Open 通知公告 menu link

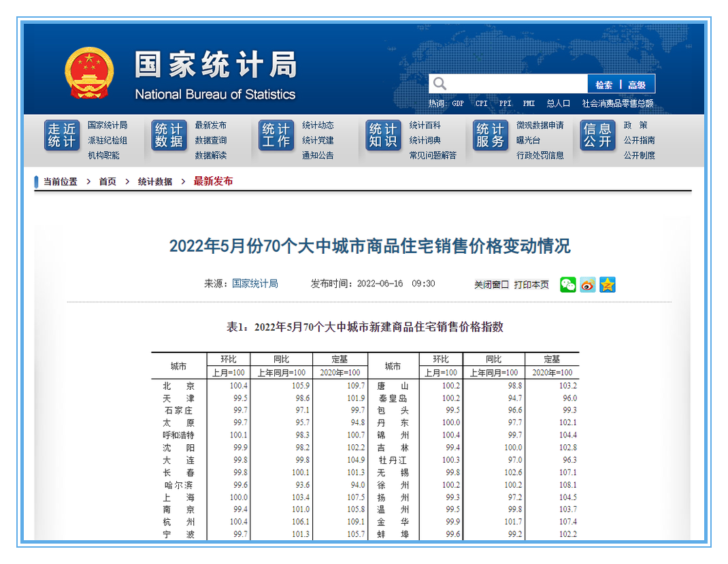click(x=318, y=156)
